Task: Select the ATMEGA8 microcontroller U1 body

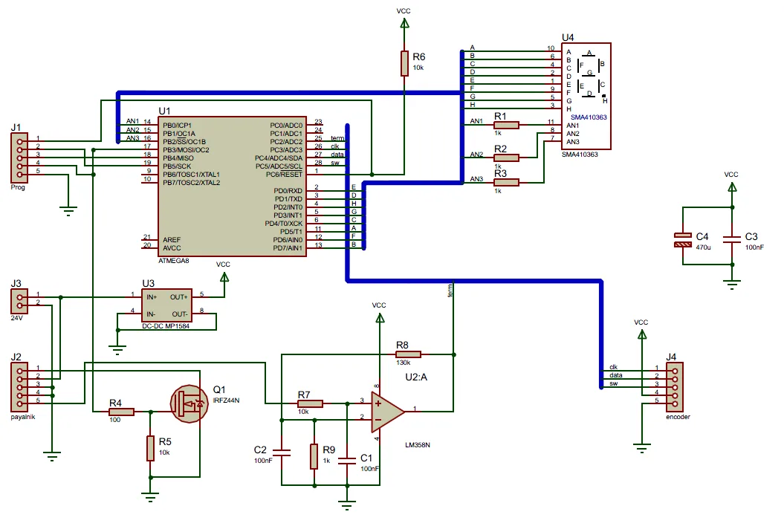Action: click(232, 186)
